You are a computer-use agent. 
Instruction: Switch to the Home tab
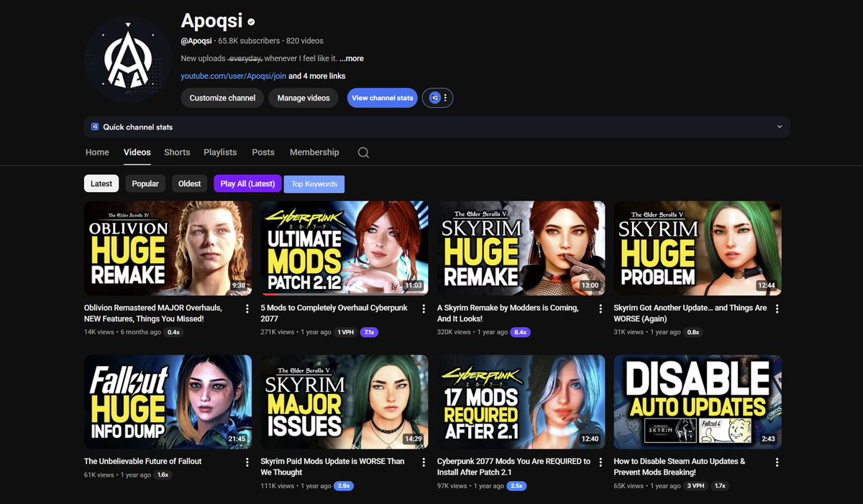(x=97, y=152)
